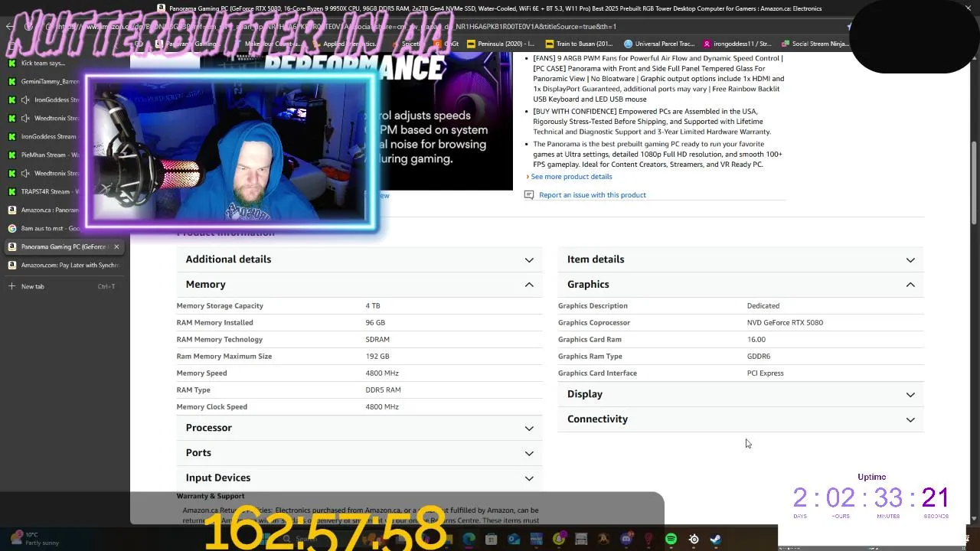Open a New tab
The image size is (980, 551).
tap(63, 286)
